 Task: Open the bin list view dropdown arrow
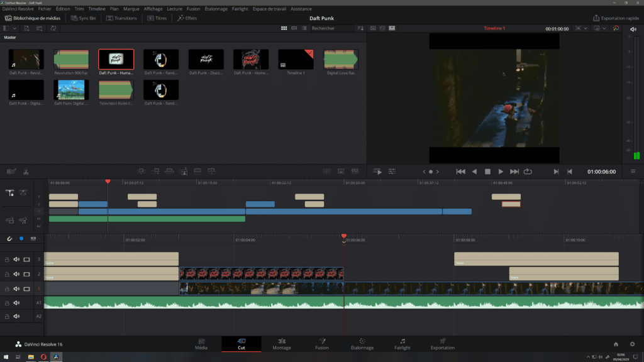pyautogui.click(x=14, y=28)
